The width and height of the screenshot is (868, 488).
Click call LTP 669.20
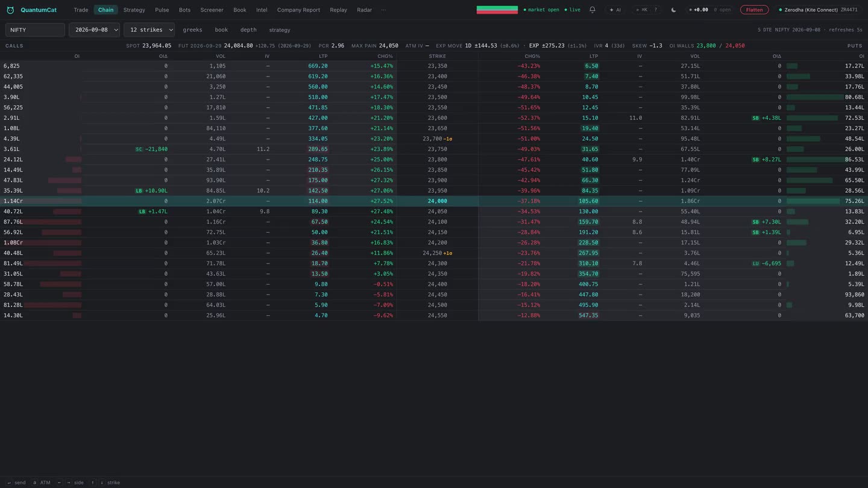tap(318, 66)
